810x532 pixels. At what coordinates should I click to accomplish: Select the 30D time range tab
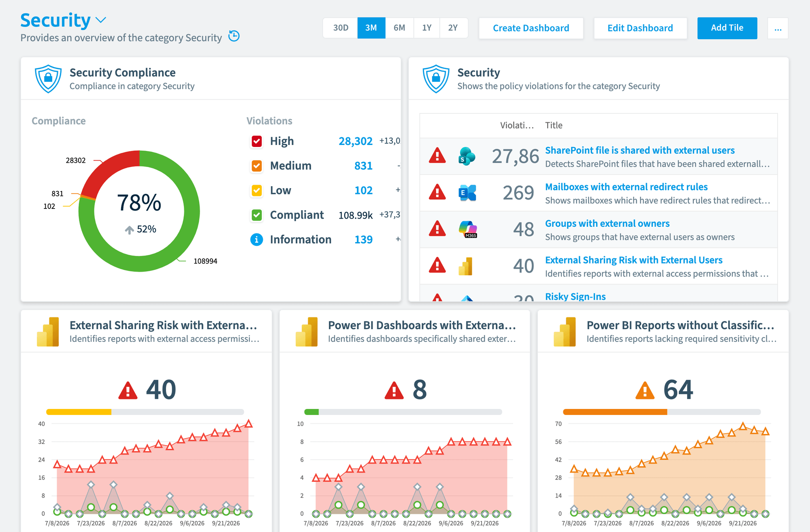click(x=341, y=28)
